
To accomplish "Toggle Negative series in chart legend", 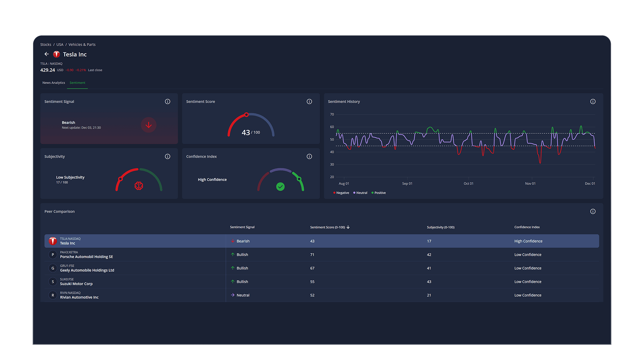I will 341,193.
